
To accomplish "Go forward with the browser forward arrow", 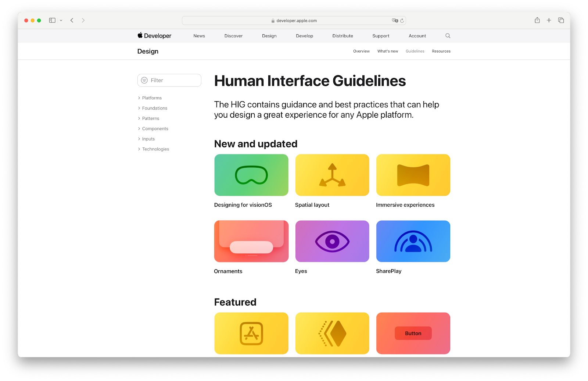I will pyautogui.click(x=83, y=21).
